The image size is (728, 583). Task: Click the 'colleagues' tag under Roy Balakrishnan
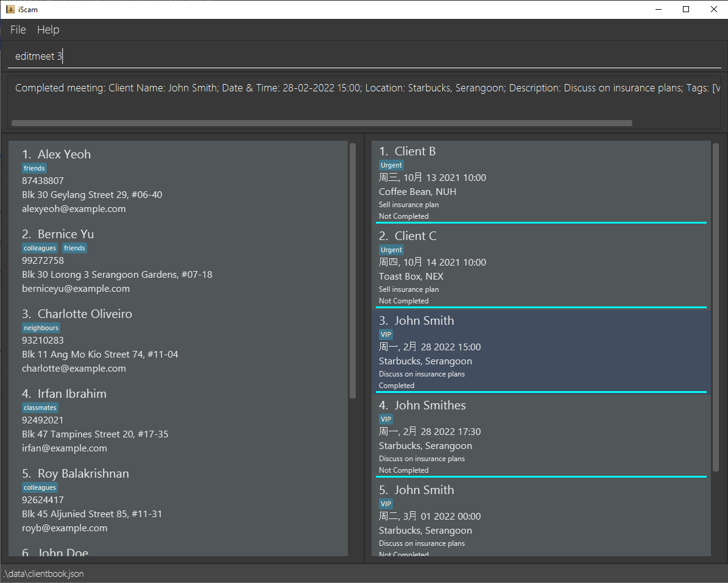click(x=40, y=488)
